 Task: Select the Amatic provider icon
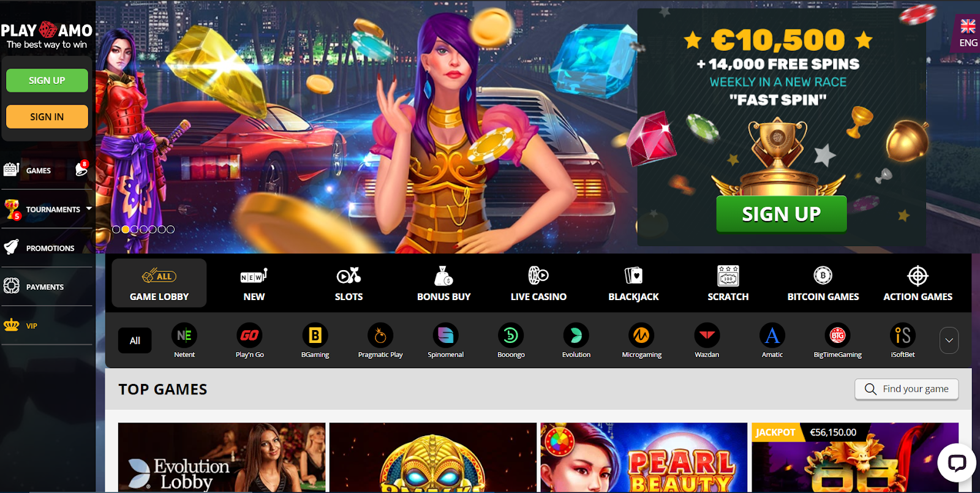[772, 335]
